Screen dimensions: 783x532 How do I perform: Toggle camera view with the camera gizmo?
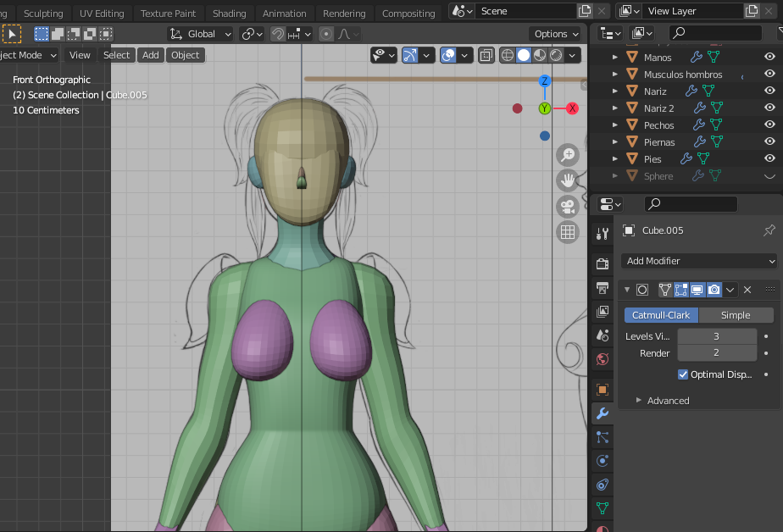(568, 206)
